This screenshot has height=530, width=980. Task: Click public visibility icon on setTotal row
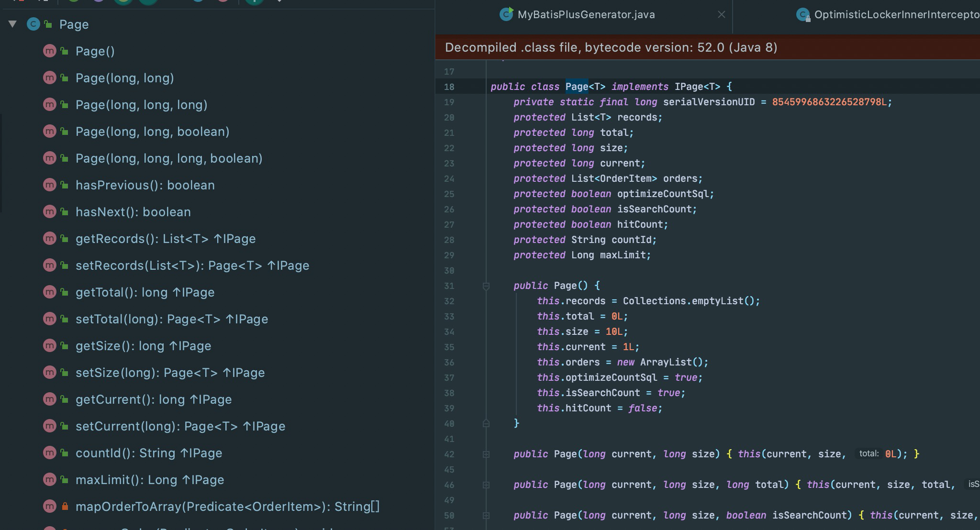click(x=65, y=319)
